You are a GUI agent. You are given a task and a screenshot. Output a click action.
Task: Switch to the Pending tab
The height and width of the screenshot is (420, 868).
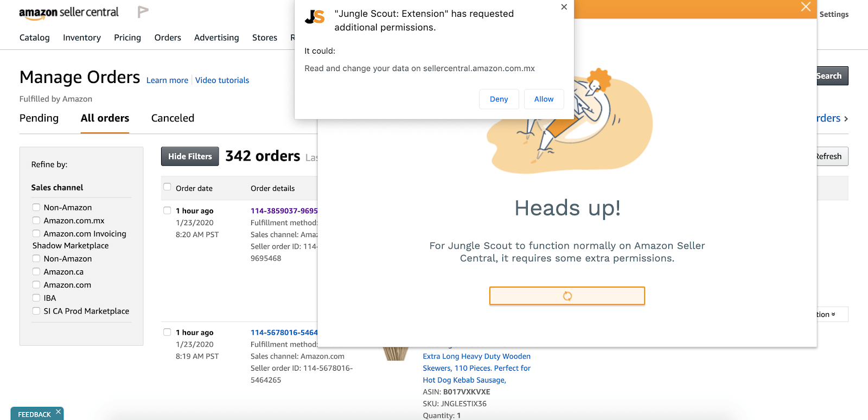click(x=39, y=118)
